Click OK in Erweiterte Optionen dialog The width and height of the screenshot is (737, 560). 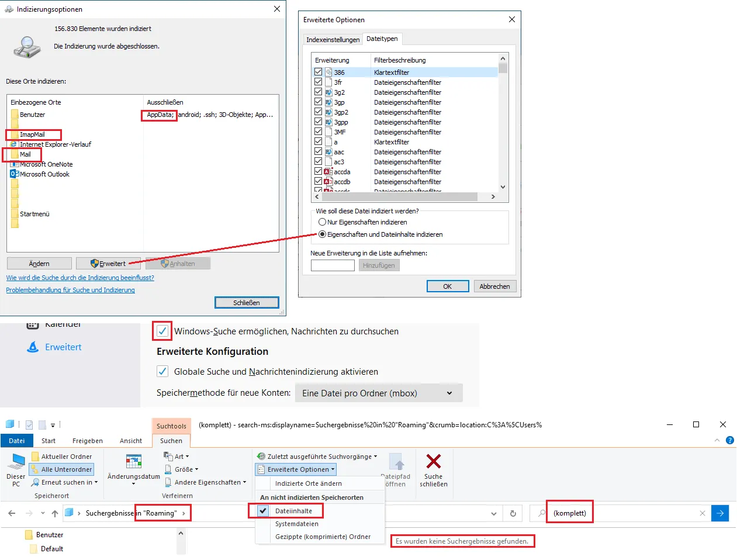[448, 286]
